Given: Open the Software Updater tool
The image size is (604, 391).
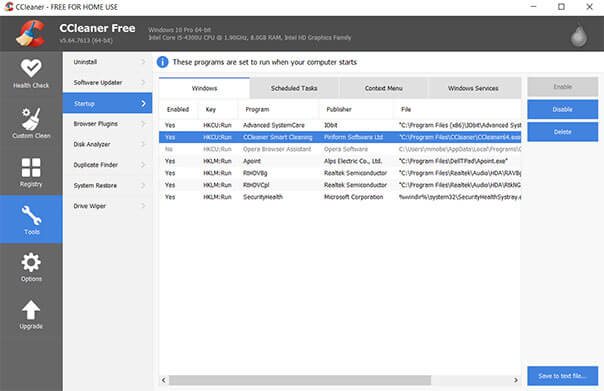Looking at the screenshot, I should pos(107,82).
